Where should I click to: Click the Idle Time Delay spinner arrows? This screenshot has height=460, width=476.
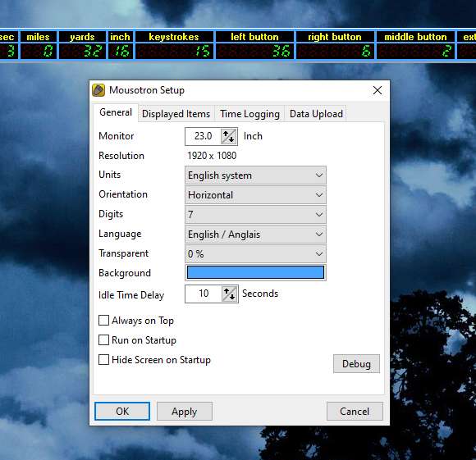[230, 294]
